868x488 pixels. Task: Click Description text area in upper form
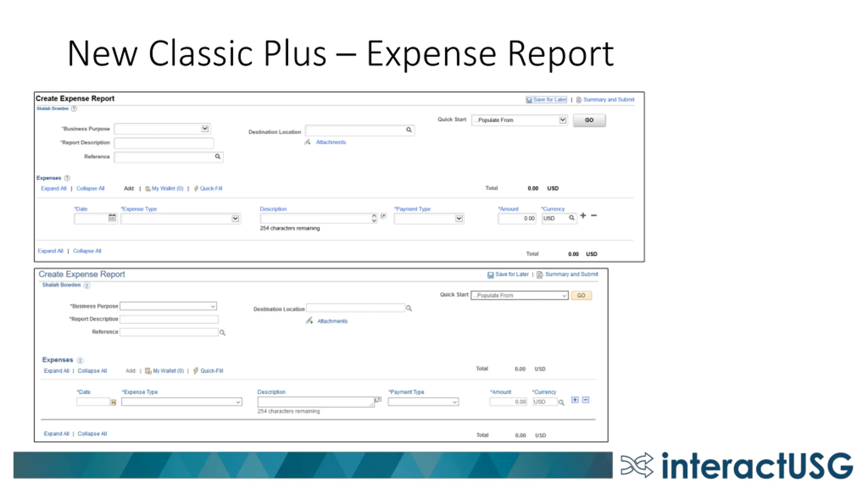pyautogui.click(x=319, y=218)
